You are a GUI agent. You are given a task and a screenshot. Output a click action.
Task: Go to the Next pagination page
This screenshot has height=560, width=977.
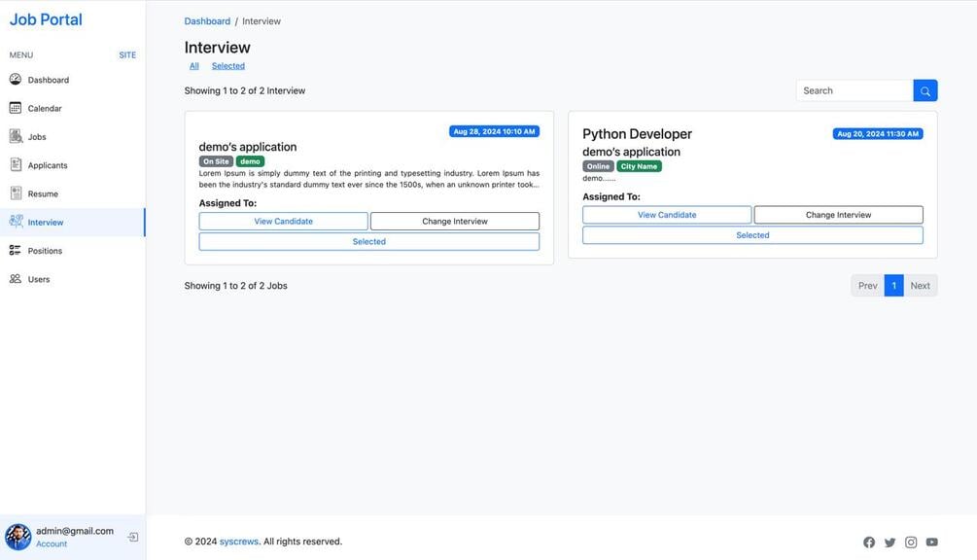(x=920, y=286)
